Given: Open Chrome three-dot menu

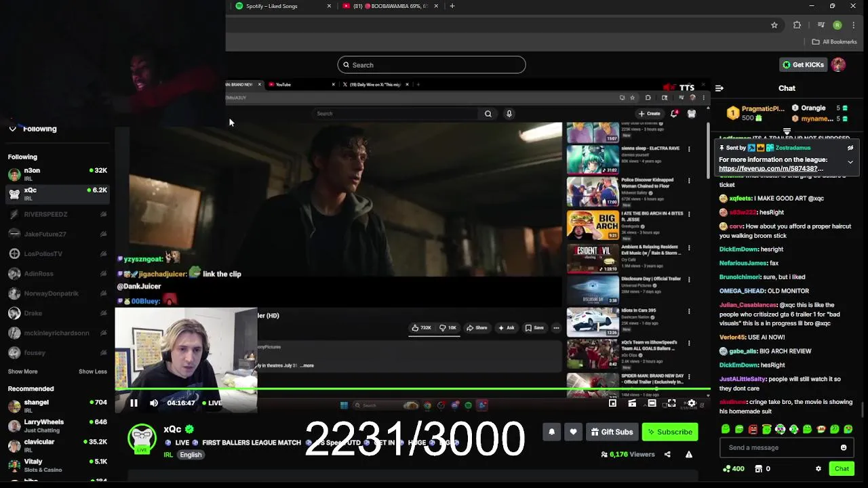Looking at the screenshot, I should click(853, 25).
